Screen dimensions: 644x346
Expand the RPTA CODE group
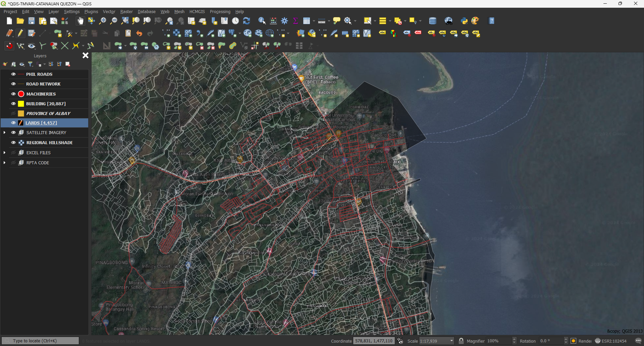[x=4, y=163]
